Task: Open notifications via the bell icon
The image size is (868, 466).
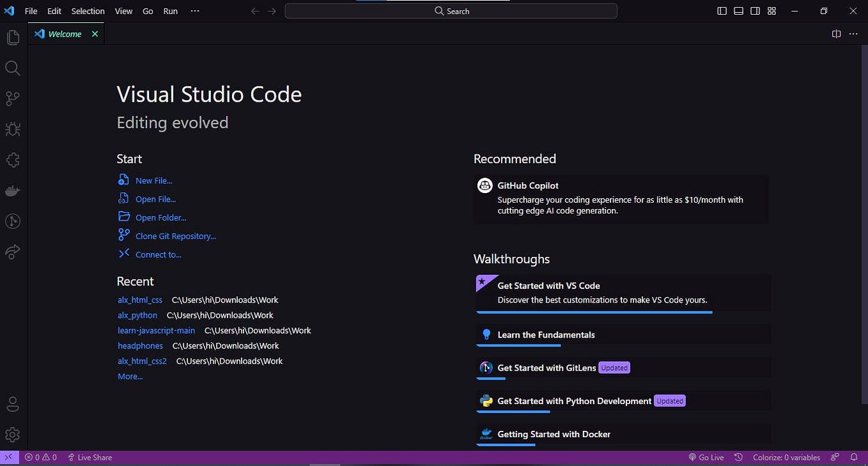Action: (855, 457)
